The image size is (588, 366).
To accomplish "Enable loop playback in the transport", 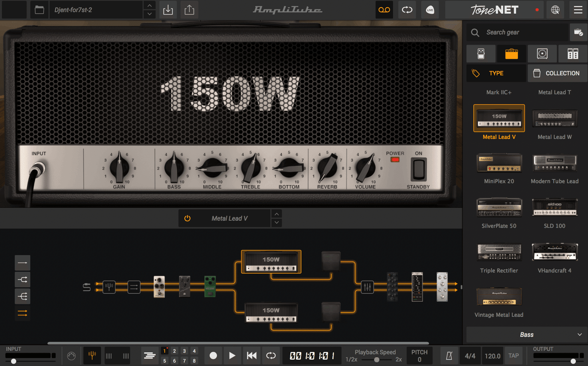I will pos(271,355).
